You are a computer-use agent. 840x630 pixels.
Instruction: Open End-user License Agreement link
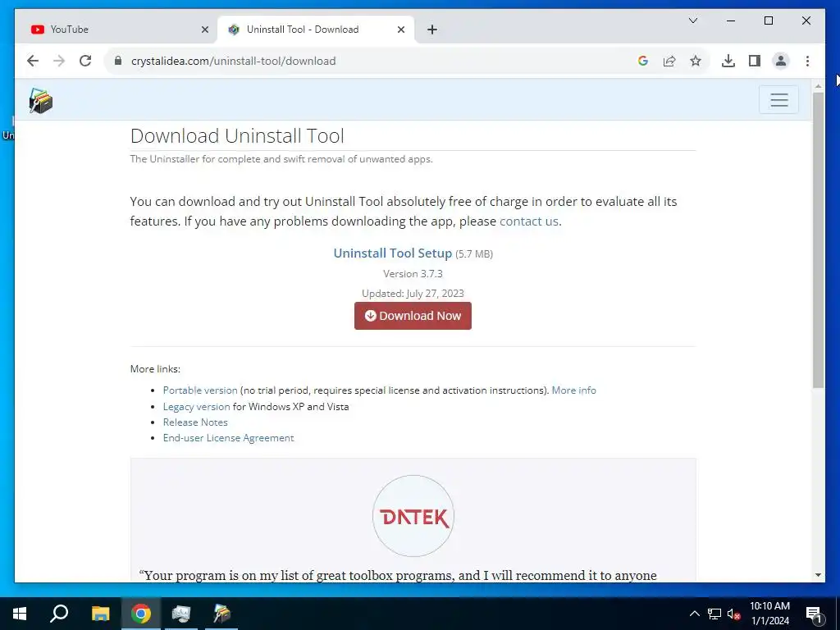(x=229, y=438)
